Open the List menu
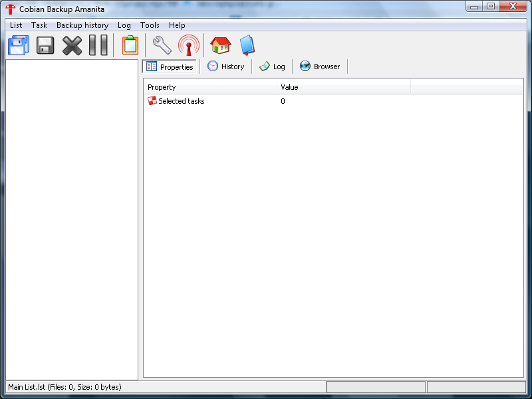Viewport: 532px width, 399px height. pos(16,25)
